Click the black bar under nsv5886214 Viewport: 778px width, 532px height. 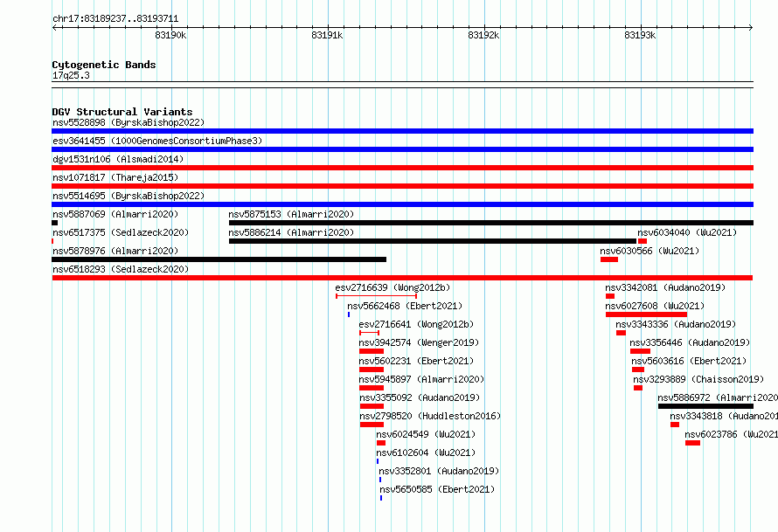pos(433,241)
